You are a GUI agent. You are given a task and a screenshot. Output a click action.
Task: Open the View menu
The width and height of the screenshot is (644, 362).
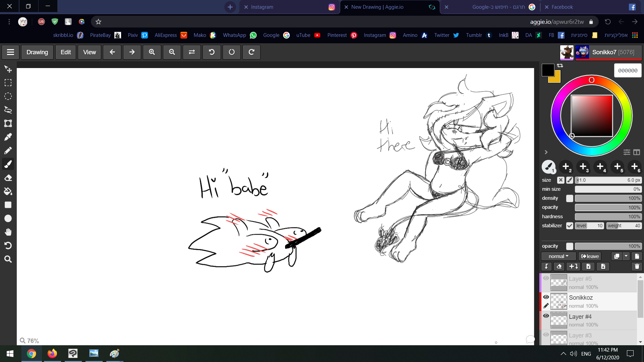coord(89,52)
